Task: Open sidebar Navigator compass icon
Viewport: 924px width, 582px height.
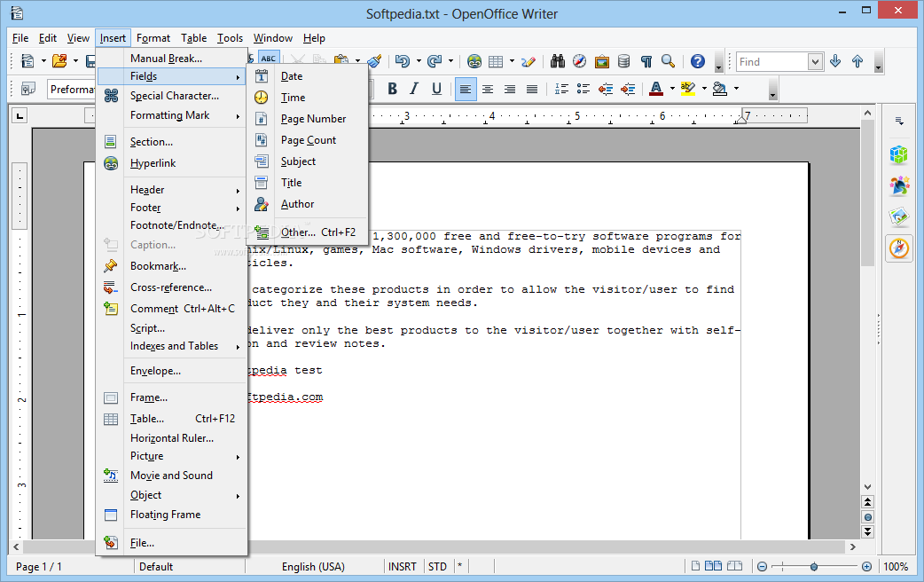Action: [898, 248]
